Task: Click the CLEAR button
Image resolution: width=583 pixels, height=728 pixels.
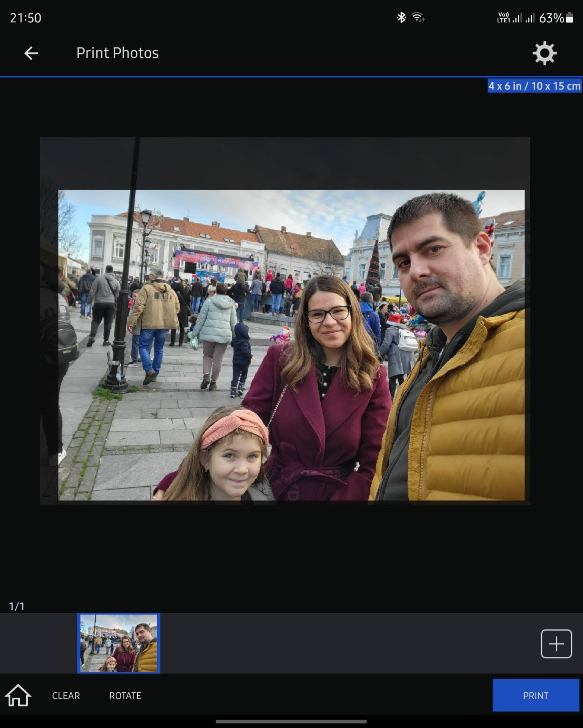Action: pos(66,696)
